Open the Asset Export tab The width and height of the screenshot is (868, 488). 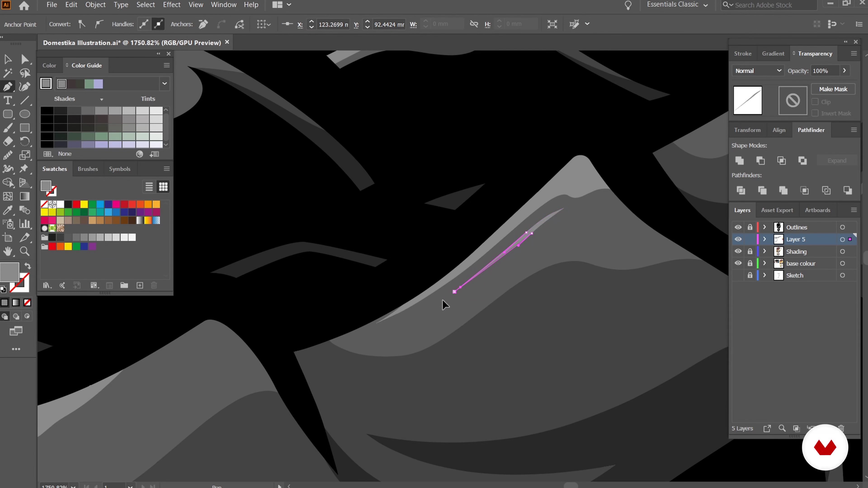(777, 210)
